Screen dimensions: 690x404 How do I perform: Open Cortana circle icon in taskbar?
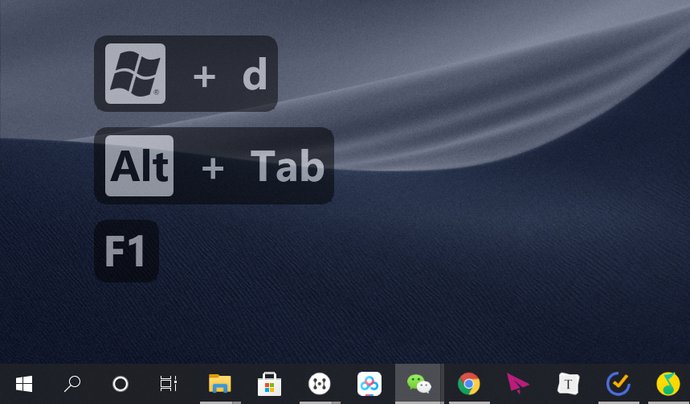pyautogui.click(x=120, y=384)
